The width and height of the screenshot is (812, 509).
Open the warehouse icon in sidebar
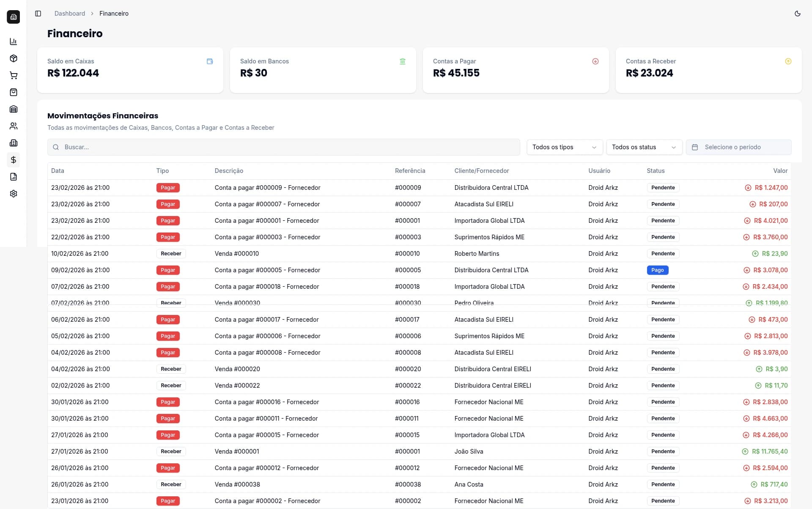(x=14, y=109)
